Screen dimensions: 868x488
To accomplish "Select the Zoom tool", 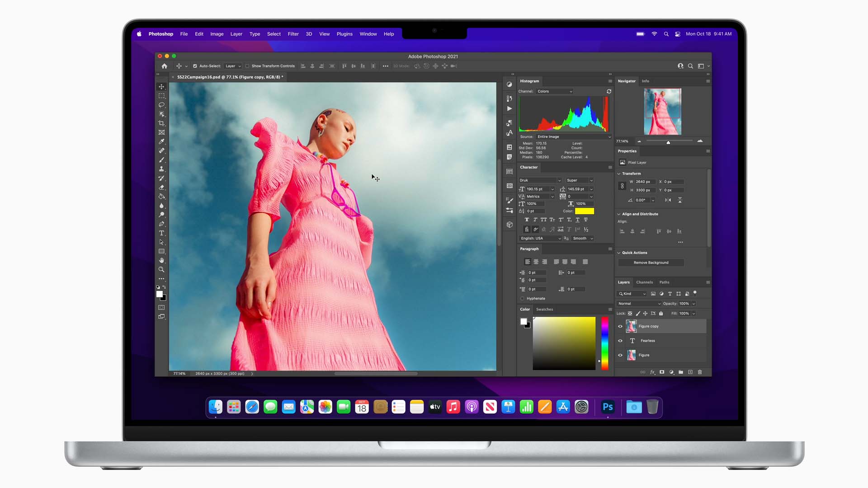I will coord(161,269).
